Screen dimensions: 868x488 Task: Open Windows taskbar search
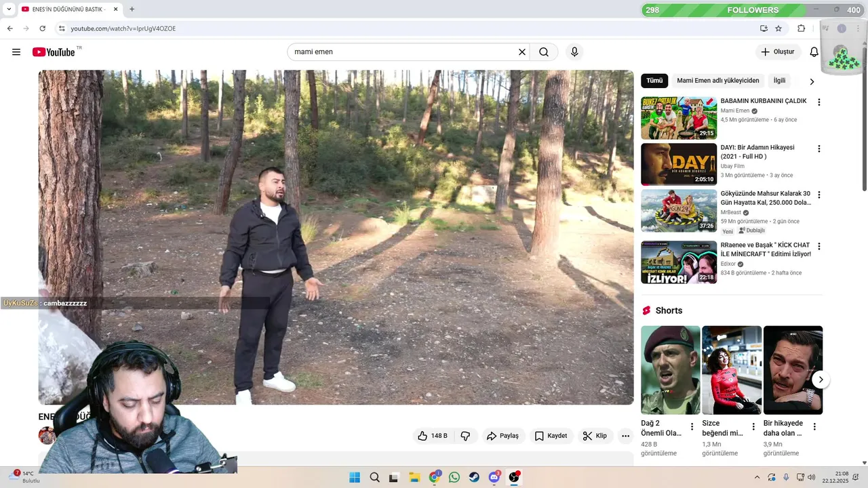tap(374, 477)
